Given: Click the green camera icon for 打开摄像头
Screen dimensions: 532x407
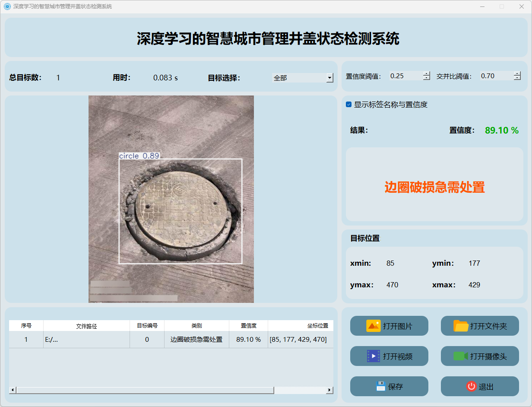Looking at the screenshot, I should [x=461, y=356].
